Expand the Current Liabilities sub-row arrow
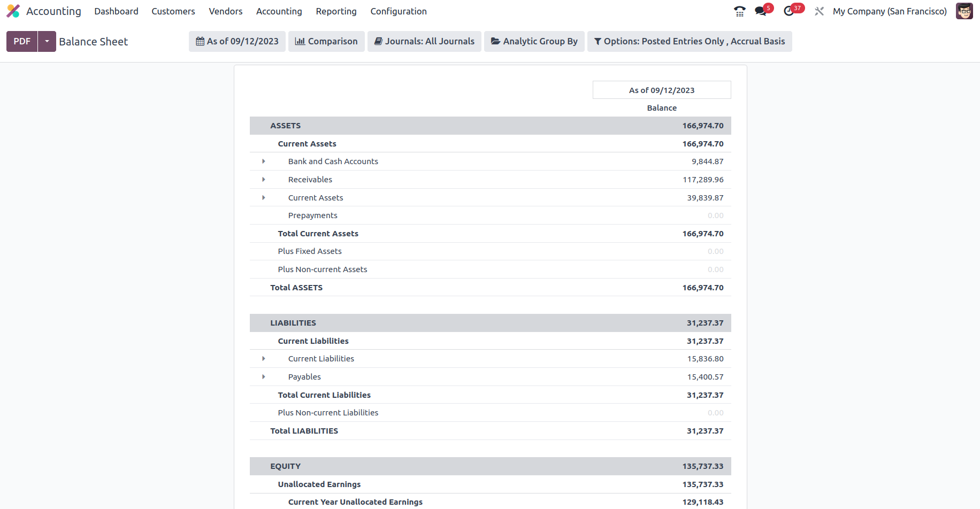Image resolution: width=980 pixels, height=509 pixels. pos(264,359)
